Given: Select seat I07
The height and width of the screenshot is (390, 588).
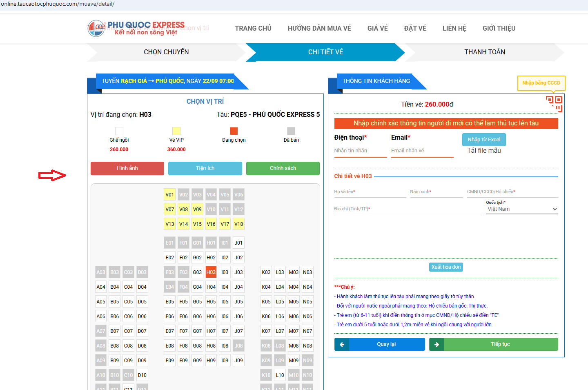Looking at the screenshot, I should coord(225,331).
